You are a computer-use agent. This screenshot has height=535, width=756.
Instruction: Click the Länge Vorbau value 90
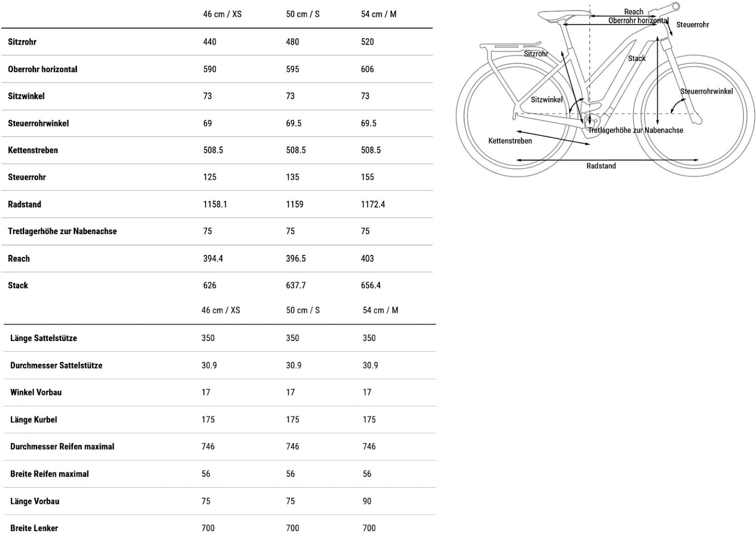click(x=367, y=501)
